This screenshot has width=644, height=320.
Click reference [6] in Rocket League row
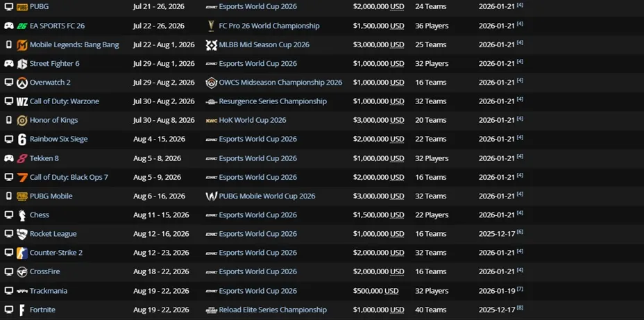520,232
